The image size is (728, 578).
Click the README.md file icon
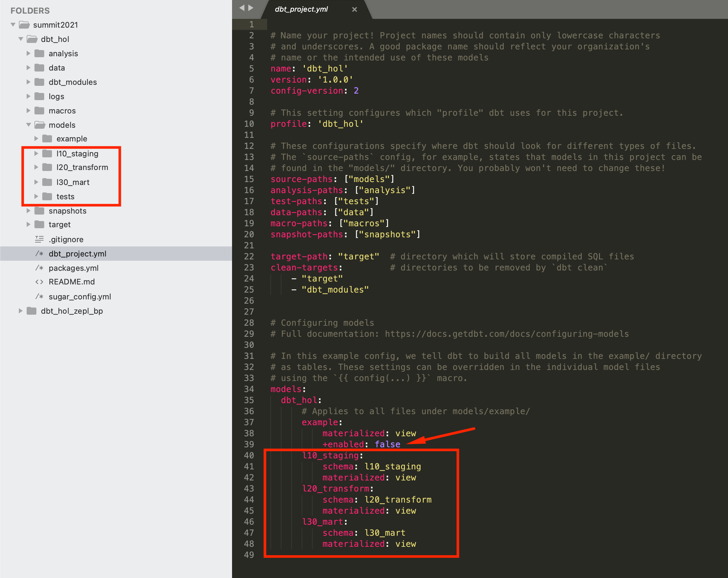point(40,282)
